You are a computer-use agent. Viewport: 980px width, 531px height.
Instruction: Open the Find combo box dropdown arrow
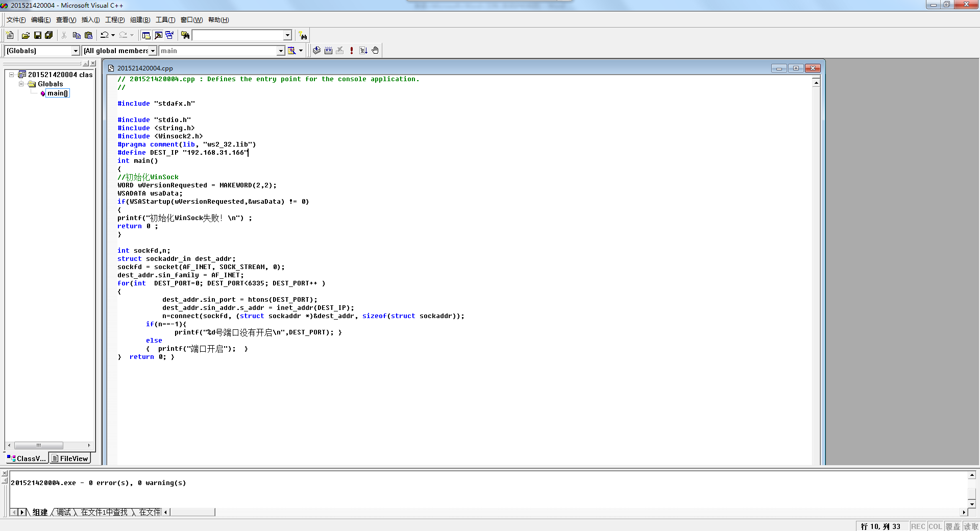[x=288, y=35]
